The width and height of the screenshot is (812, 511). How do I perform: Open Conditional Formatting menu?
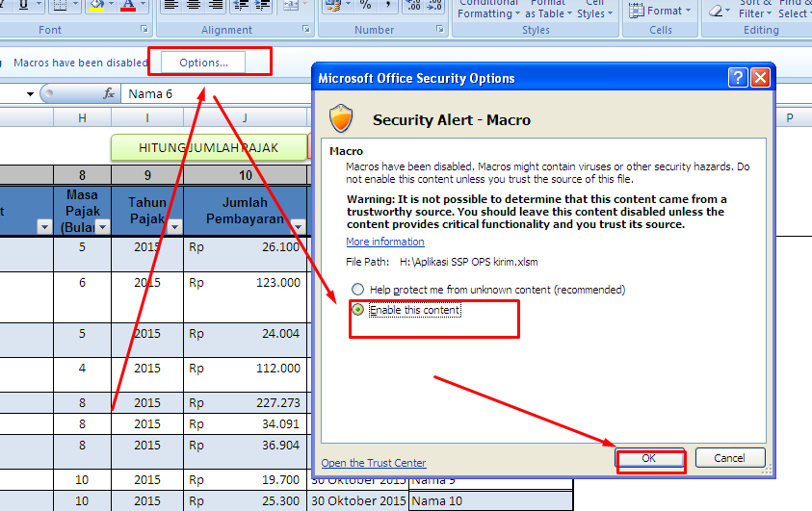coord(489,10)
